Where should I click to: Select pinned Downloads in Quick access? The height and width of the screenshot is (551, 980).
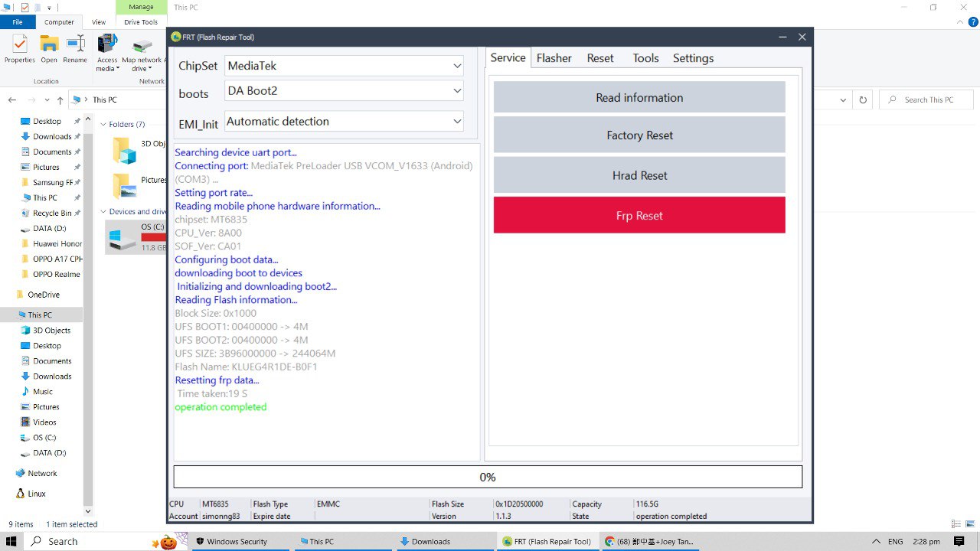tap(52, 136)
